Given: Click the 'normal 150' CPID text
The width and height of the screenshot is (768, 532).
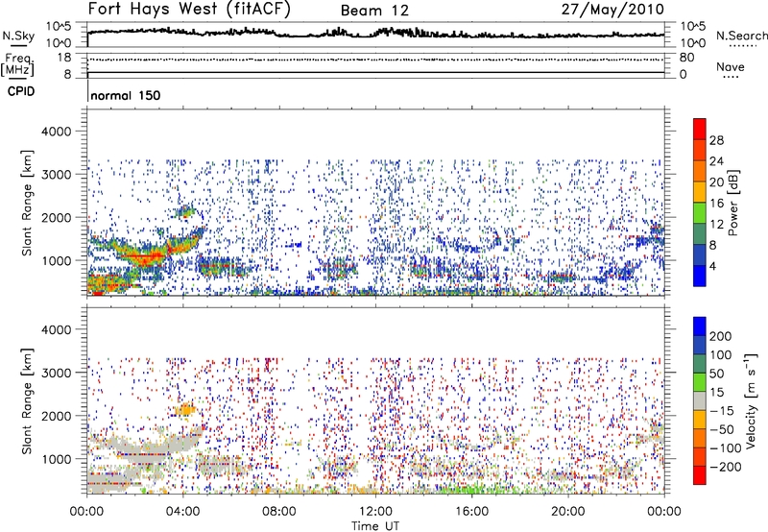Looking at the screenshot, I should (x=126, y=95).
